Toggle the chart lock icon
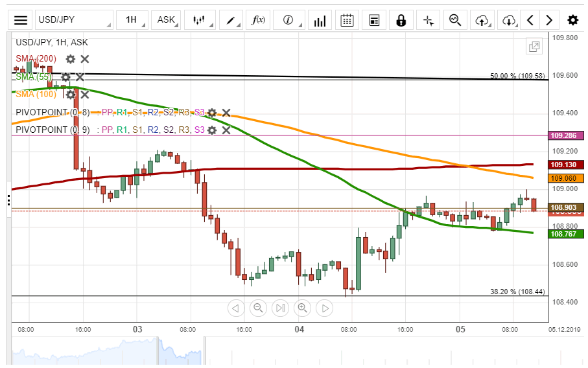Screen dimensions: 588x368 tap(401, 20)
